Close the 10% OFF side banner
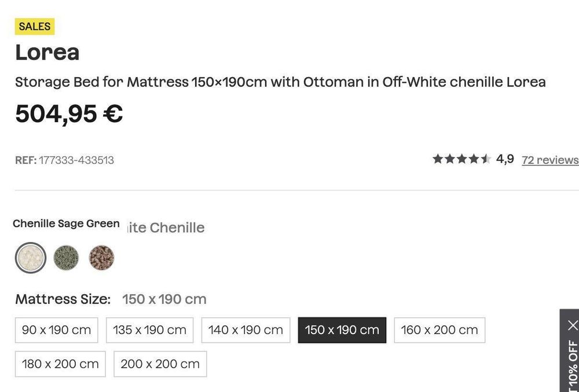The height and width of the screenshot is (392, 579). click(573, 325)
